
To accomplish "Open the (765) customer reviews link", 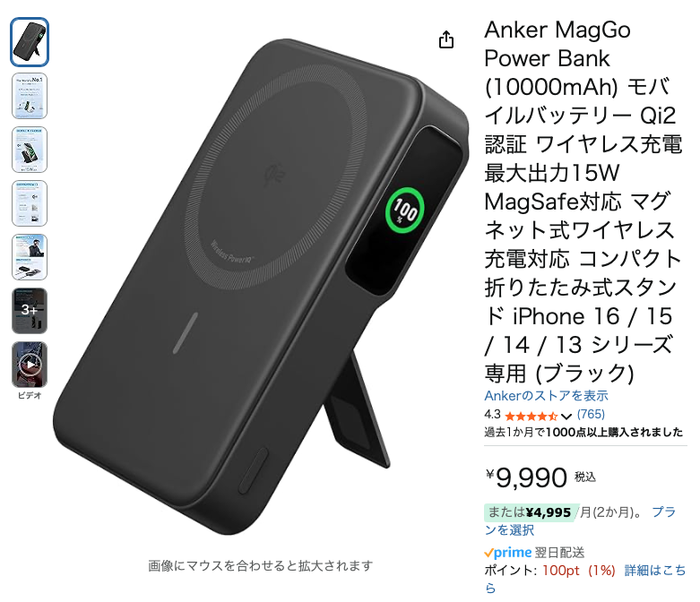I will 591,415.
